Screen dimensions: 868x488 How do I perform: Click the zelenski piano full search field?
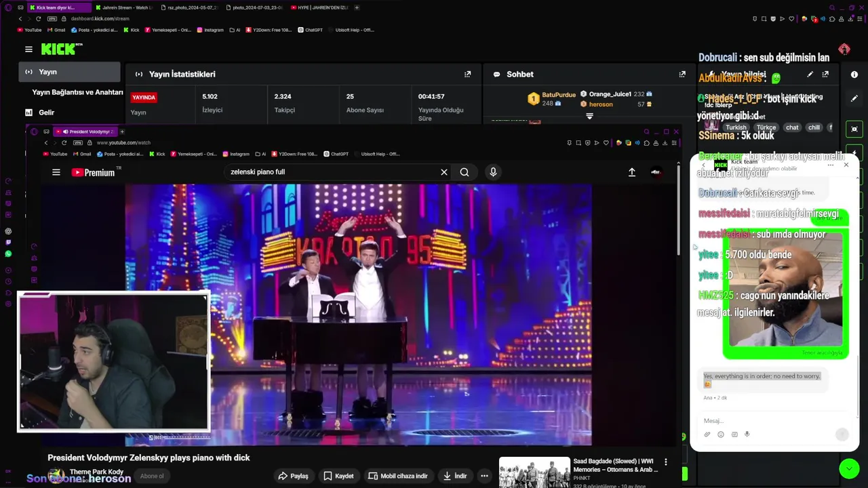click(x=332, y=172)
